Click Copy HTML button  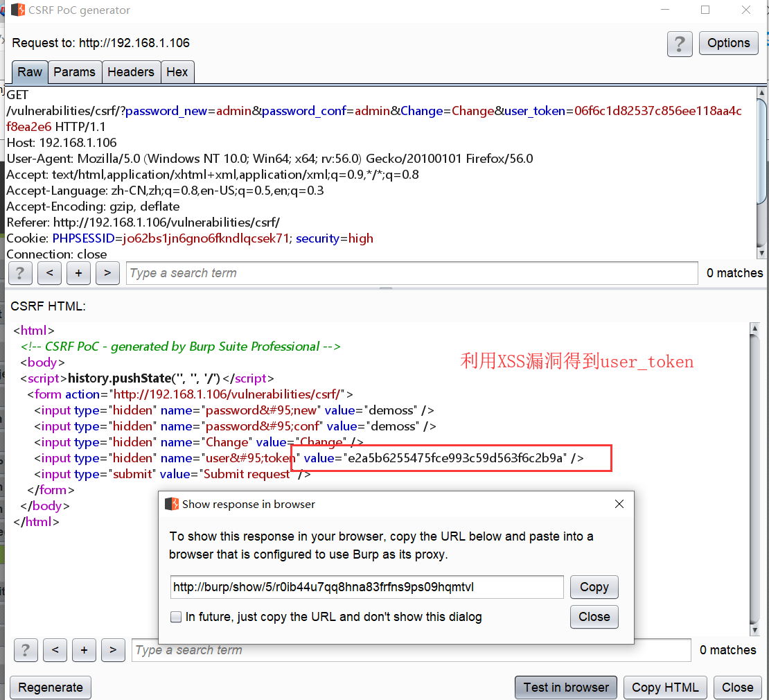click(665, 688)
